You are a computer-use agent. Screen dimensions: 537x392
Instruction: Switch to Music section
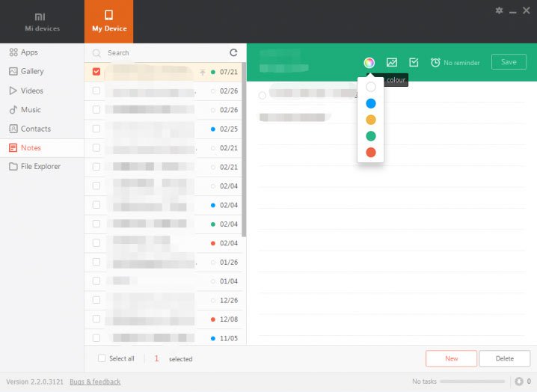42,110
